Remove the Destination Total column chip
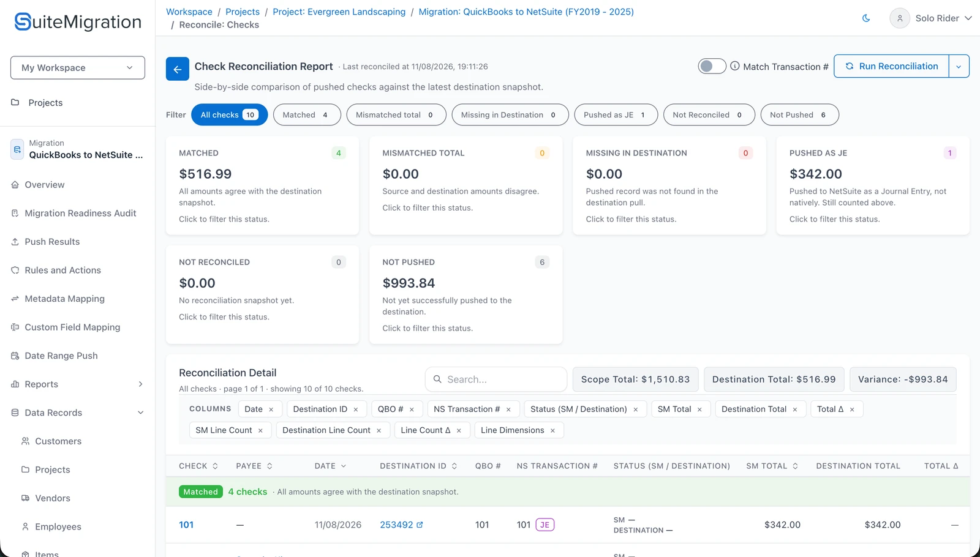The height and width of the screenshot is (557, 980). pos(795,409)
